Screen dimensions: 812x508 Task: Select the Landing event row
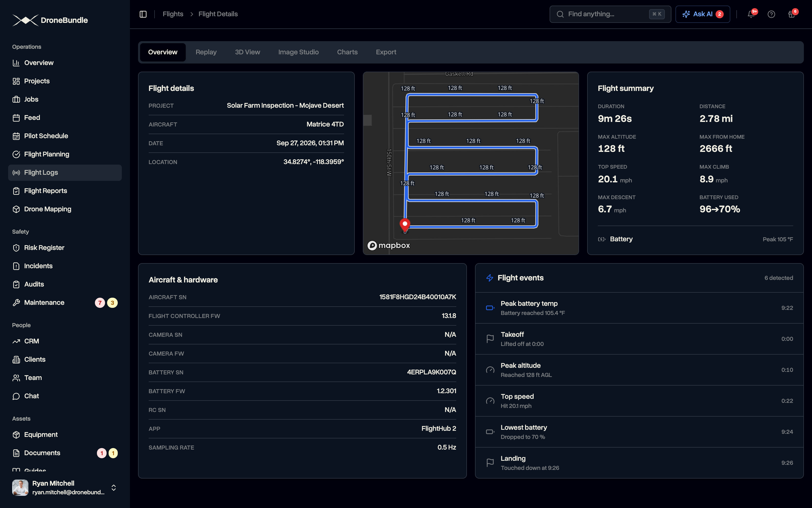pos(639,463)
